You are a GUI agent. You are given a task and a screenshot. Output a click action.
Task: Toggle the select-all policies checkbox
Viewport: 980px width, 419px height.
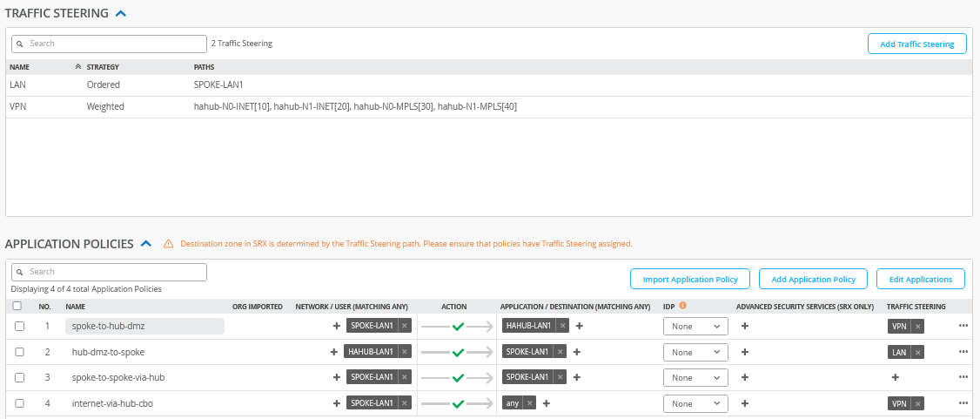point(17,306)
